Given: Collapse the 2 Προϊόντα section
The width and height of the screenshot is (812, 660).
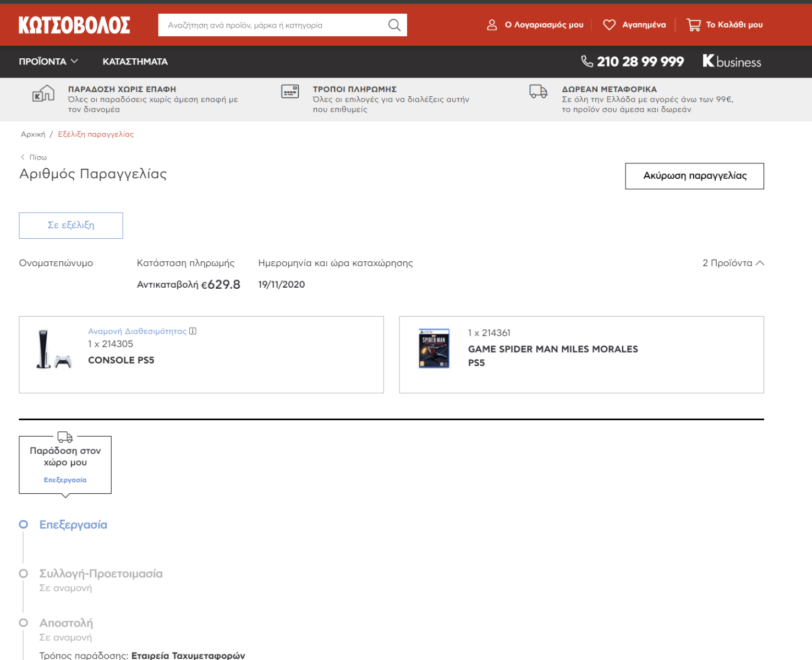Looking at the screenshot, I should tap(733, 263).
